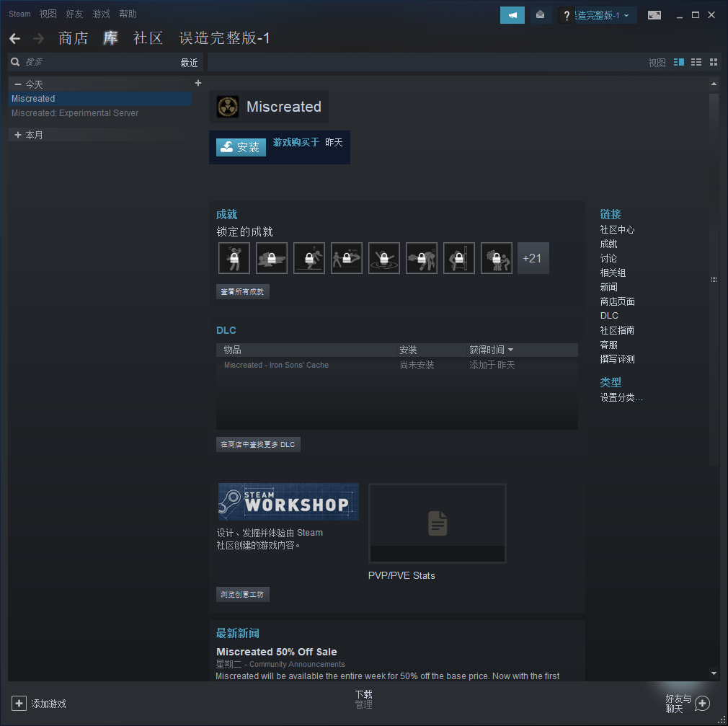The image size is (728, 726).
Task: Switch to detail view layout icon
Action: [679, 63]
